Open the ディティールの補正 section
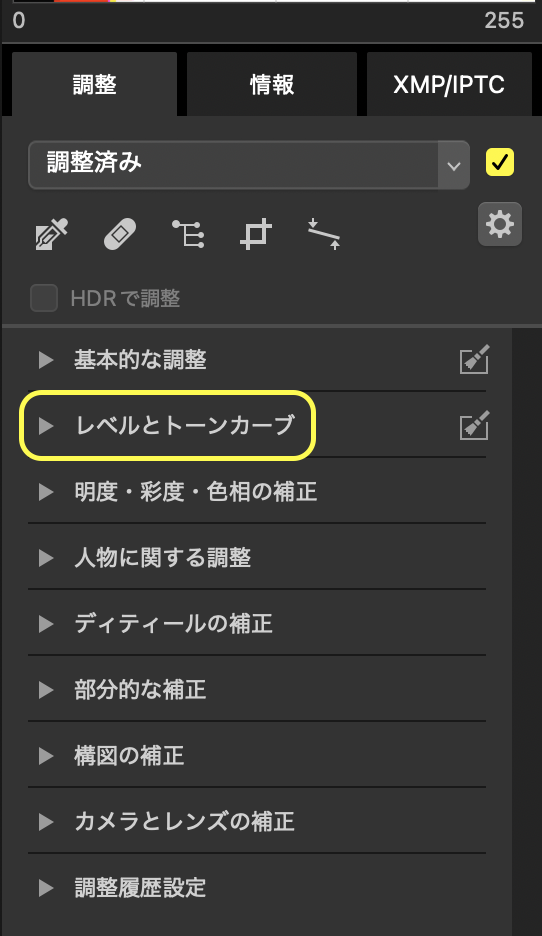The width and height of the screenshot is (542, 936). click(257, 624)
